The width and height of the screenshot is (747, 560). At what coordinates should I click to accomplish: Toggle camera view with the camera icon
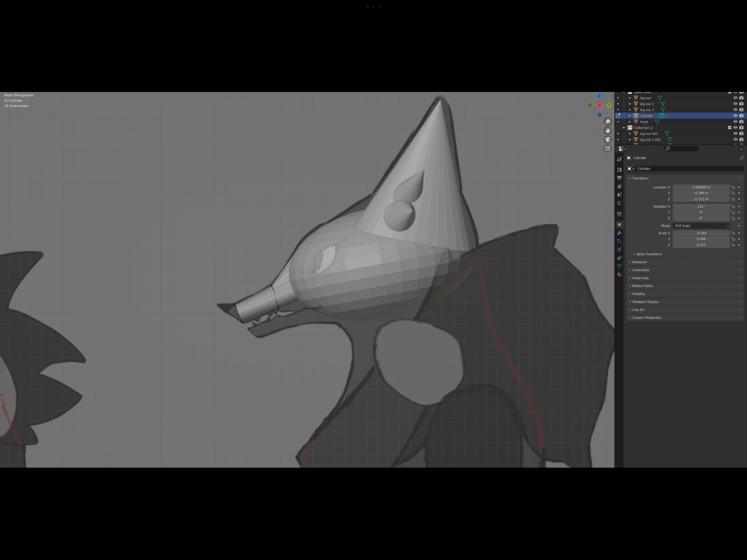point(608,139)
